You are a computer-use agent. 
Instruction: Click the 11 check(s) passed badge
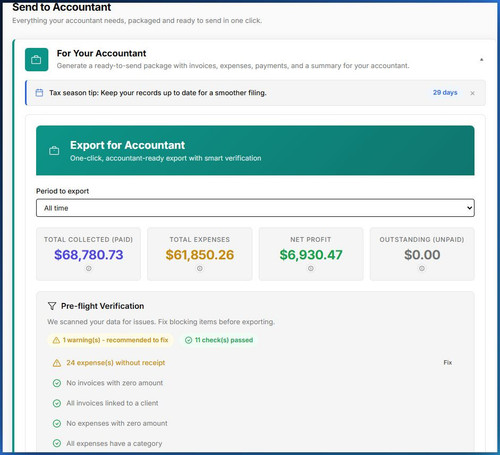[x=219, y=340]
